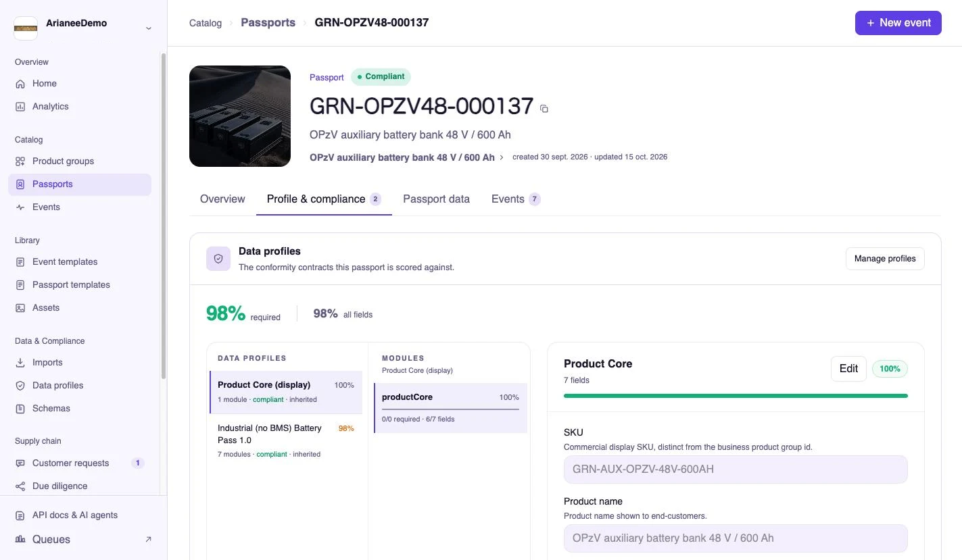Click the ArianeDemo workspace logo

[26, 28]
